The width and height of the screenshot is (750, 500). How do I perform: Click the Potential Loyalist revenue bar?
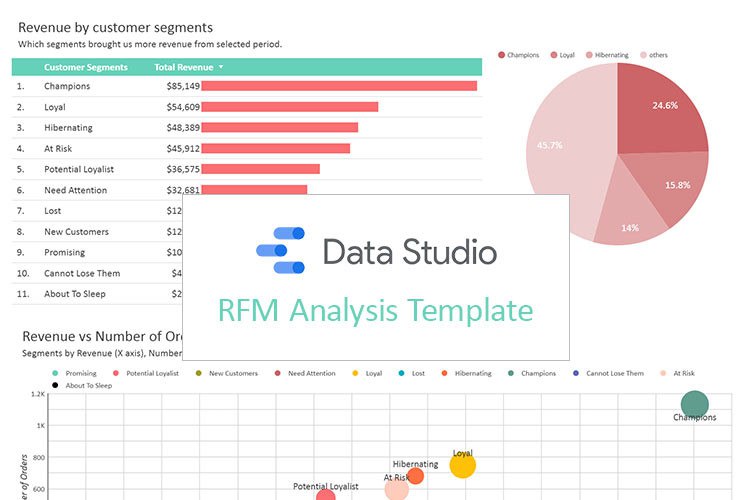(x=261, y=169)
